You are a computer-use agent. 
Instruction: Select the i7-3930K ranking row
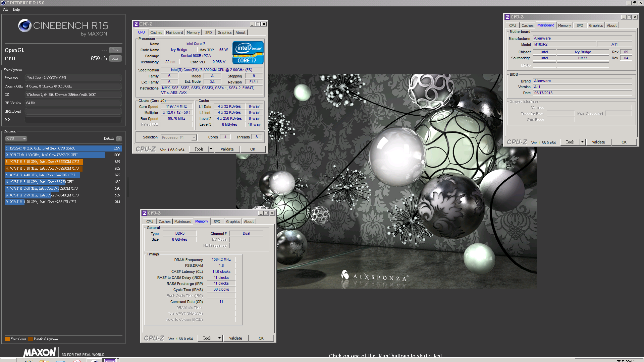coord(63,155)
